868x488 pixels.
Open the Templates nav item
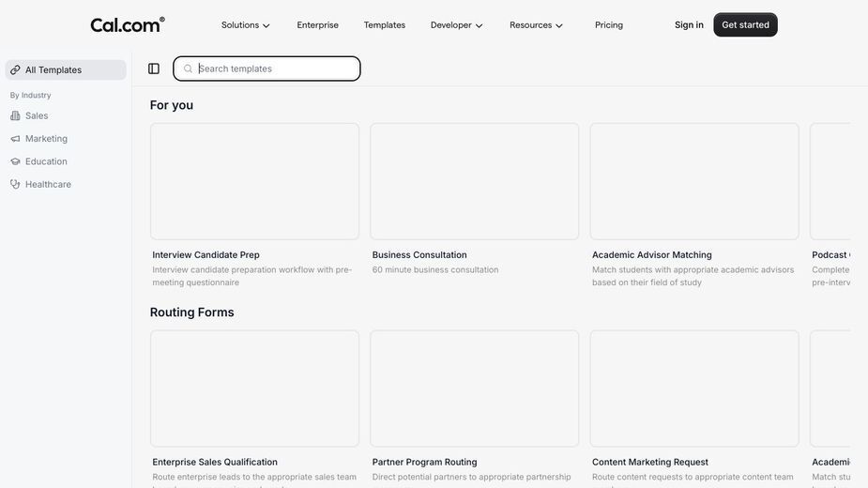pyautogui.click(x=385, y=25)
